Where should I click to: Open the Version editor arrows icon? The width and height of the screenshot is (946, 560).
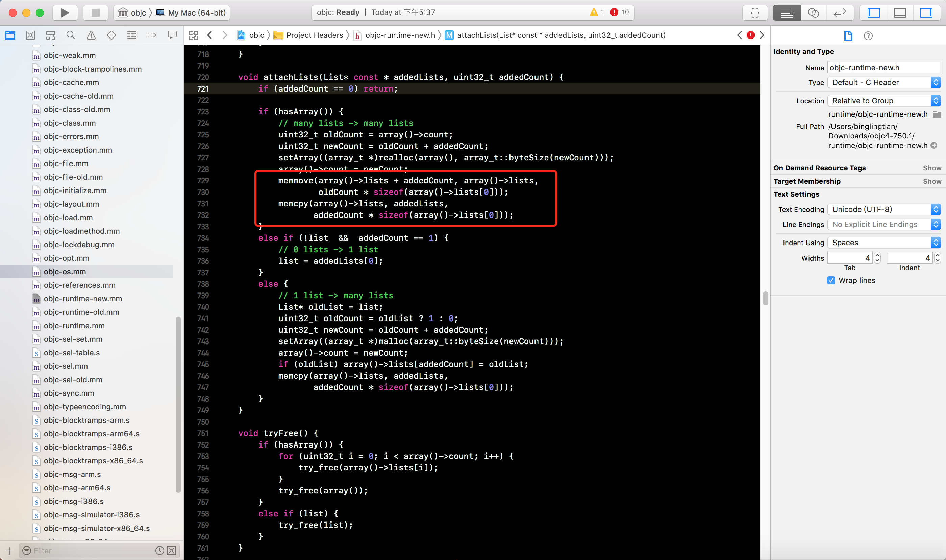pos(840,13)
